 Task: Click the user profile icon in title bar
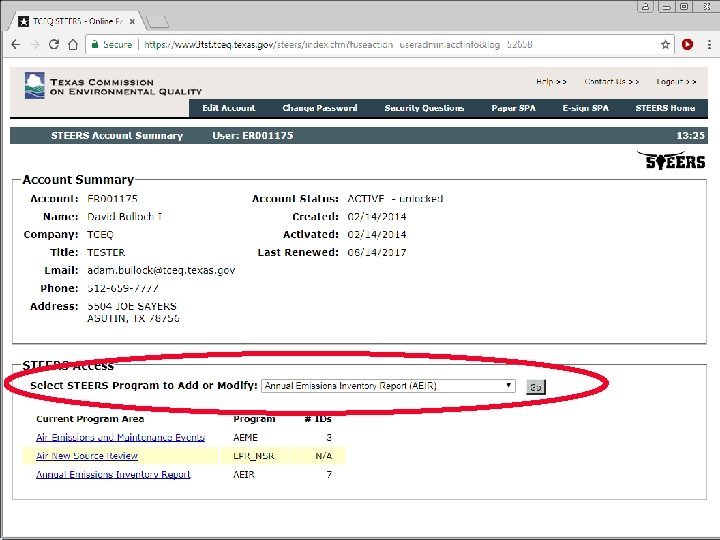[645, 6]
